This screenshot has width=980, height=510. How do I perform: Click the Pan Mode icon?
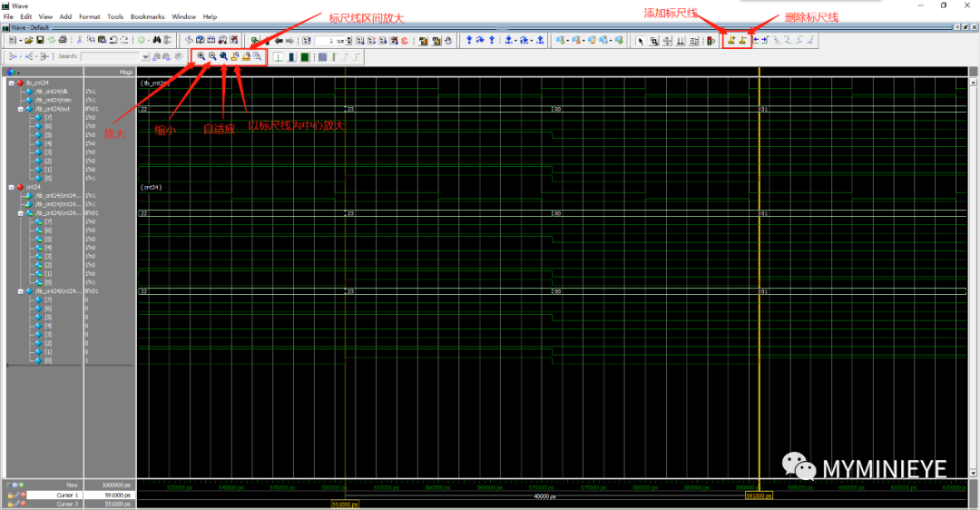point(667,41)
